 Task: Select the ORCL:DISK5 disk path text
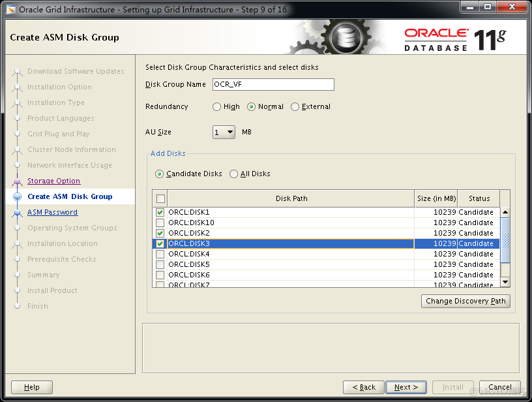pyautogui.click(x=189, y=265)
